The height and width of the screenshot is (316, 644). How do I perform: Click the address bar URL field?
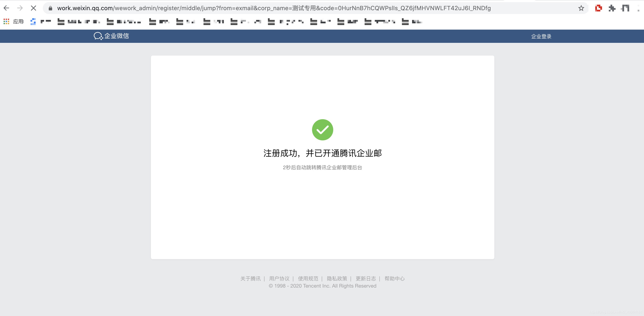274,8
